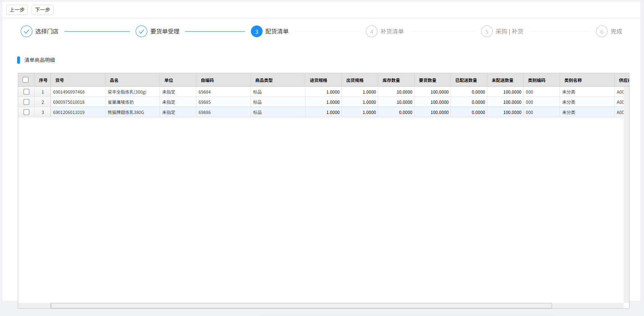Click the 要货数量 column header

tap(433, 80)
